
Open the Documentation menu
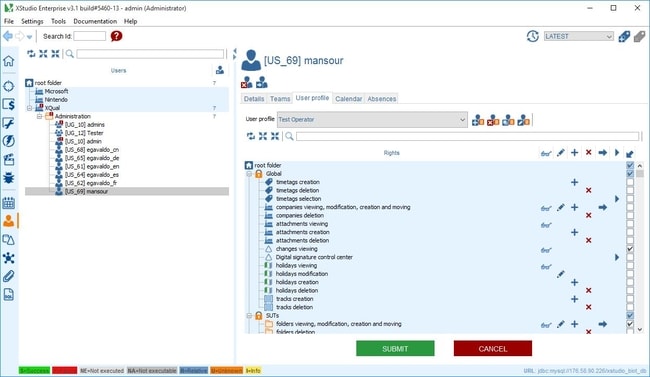coord(95,21)
